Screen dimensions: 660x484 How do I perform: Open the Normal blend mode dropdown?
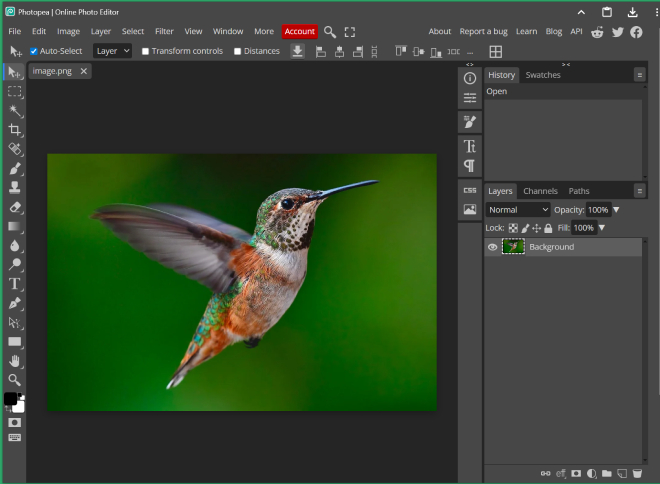[517, 210]
